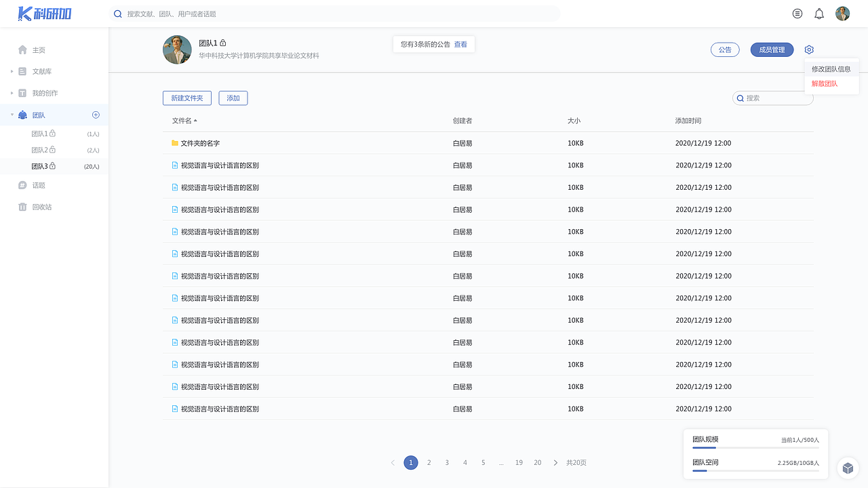This screenshot has width=868, height=488.
Task: Focus the file list 搜索 field
Action: [773, 98]
